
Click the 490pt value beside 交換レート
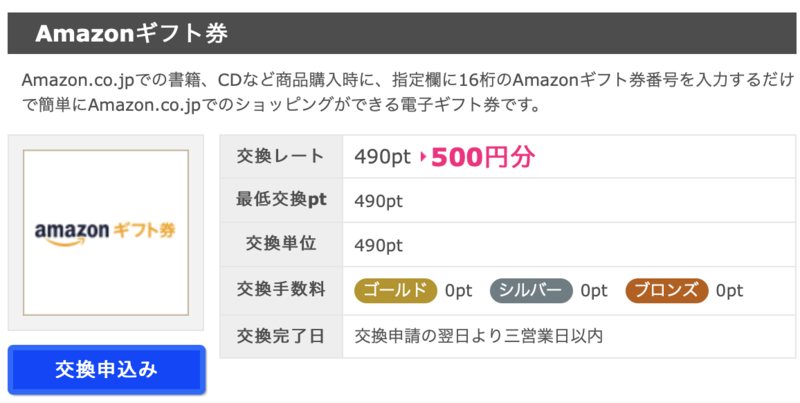[382, 157]
